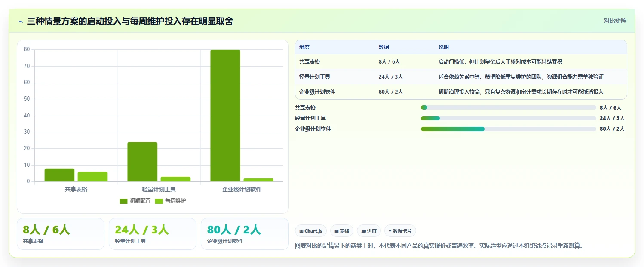The width and height of the screenshot is (644, 267).
Task: Select the 数据卡片 tag chip
Action: point(400,231)
